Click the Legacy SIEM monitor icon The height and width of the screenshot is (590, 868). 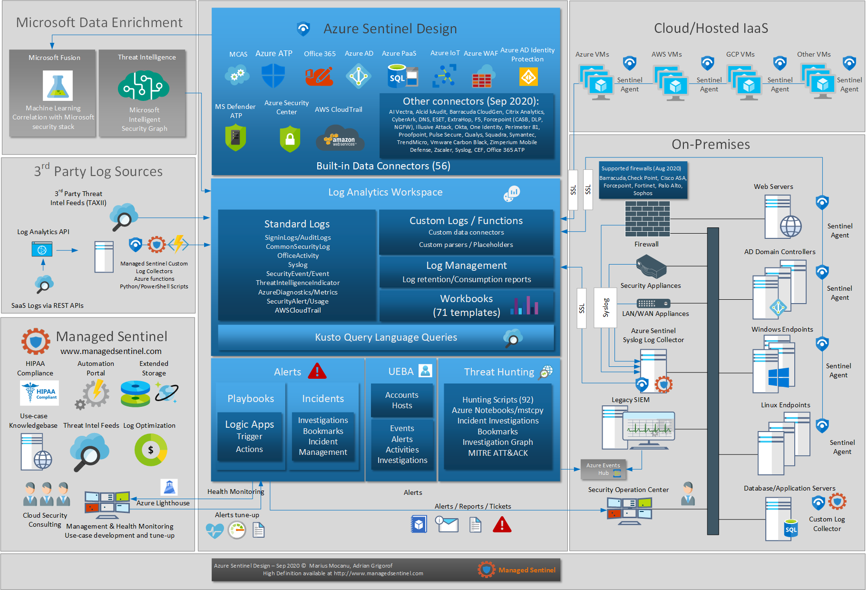click(x=648, y=430)
